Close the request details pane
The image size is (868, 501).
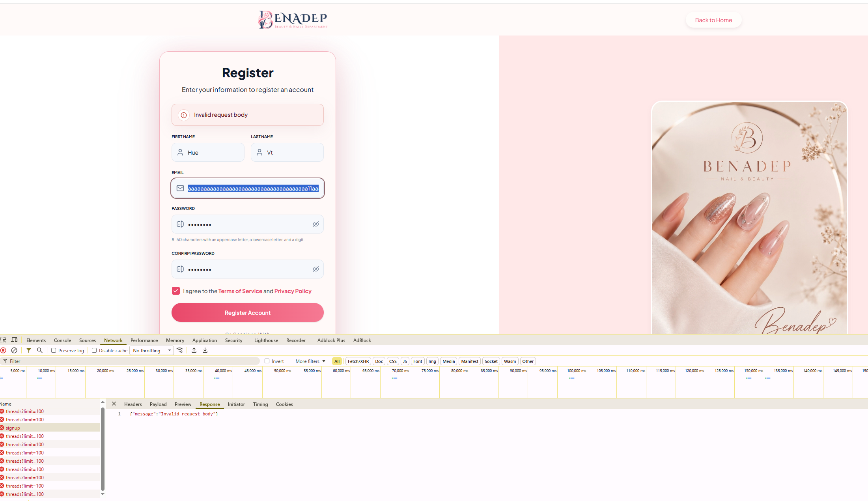tap(114, 404)
